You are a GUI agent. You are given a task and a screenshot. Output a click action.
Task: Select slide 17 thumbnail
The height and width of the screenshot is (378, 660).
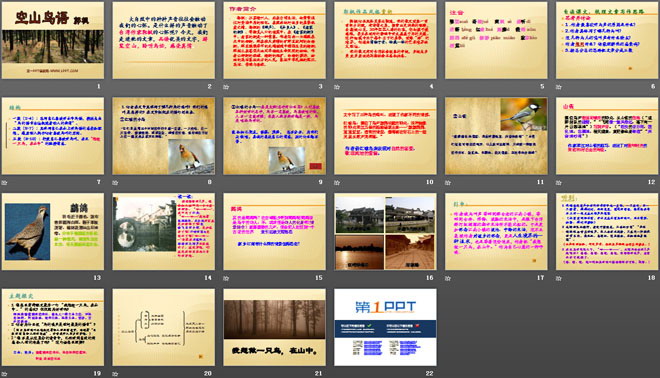[496, 232]
